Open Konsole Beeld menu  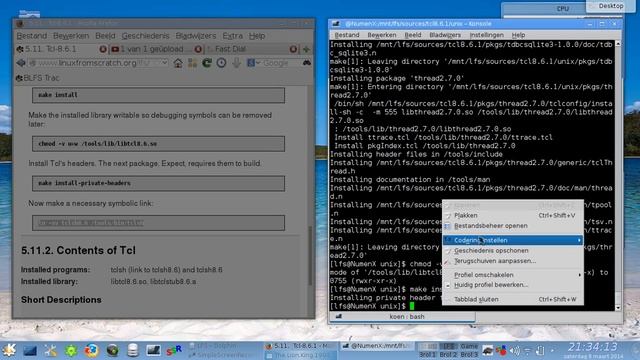point(413,35)
